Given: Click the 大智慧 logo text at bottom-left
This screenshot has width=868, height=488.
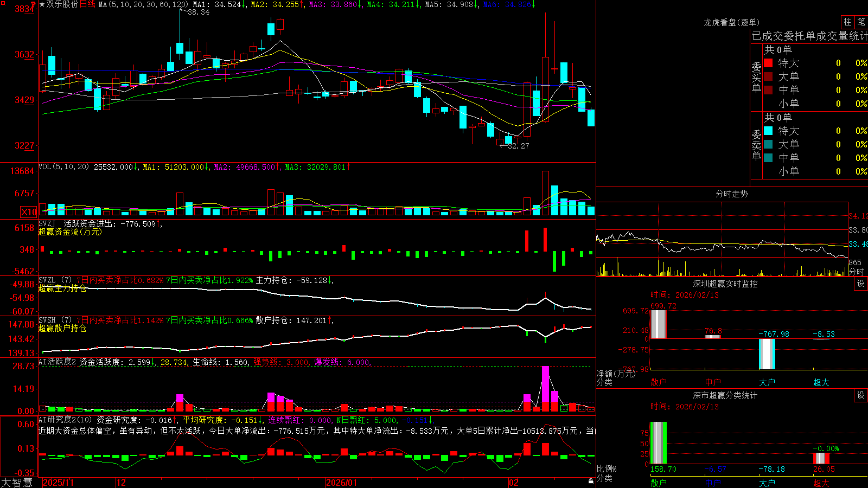Looking at the screenshot, I should [x=17, y=482].
